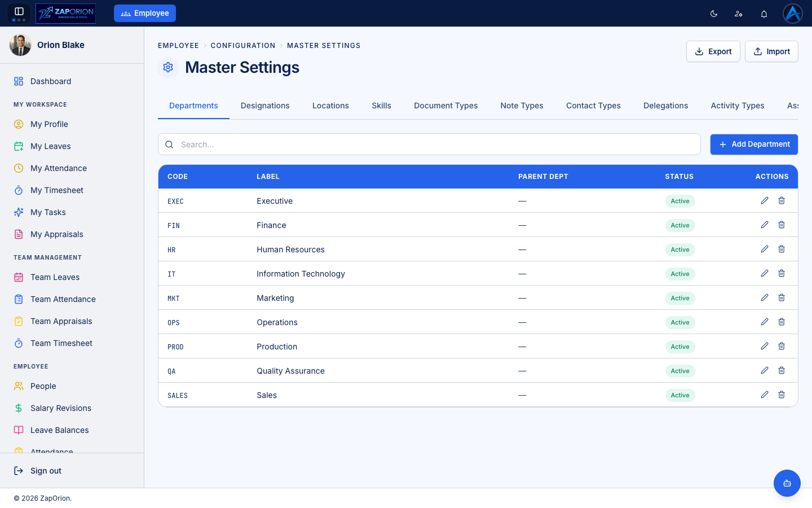The width and height of the screenshot is (812, 508).
Task: Open Leave Balances page
Action: click(x=72, y=430)
